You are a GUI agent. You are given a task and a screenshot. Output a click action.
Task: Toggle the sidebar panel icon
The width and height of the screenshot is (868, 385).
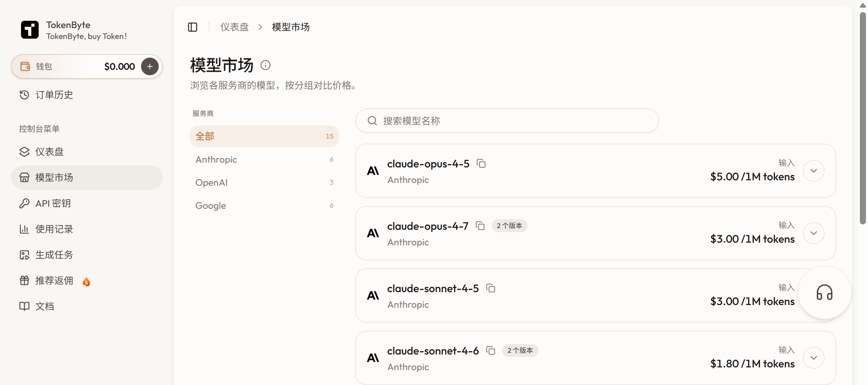[193, 27]
